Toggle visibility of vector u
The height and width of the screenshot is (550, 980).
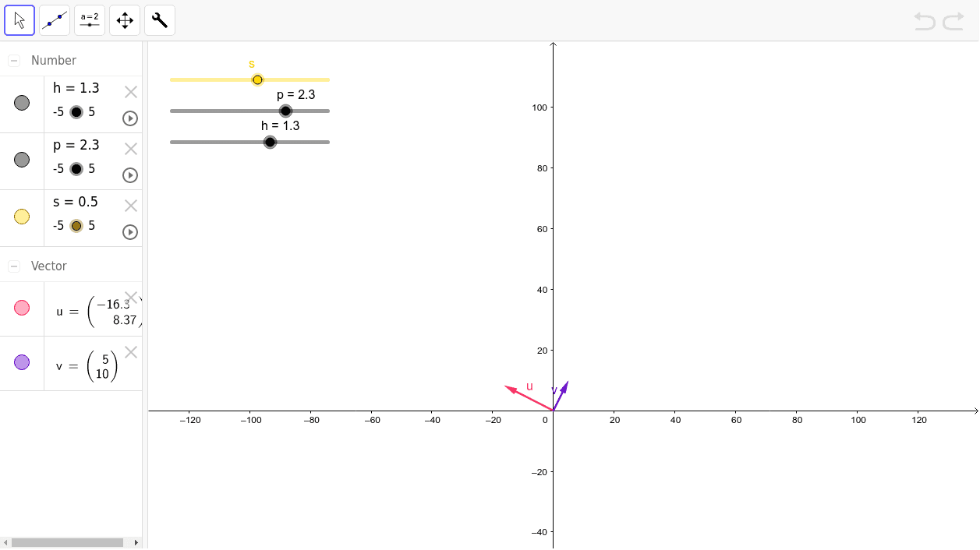click(x=22, y=308)
